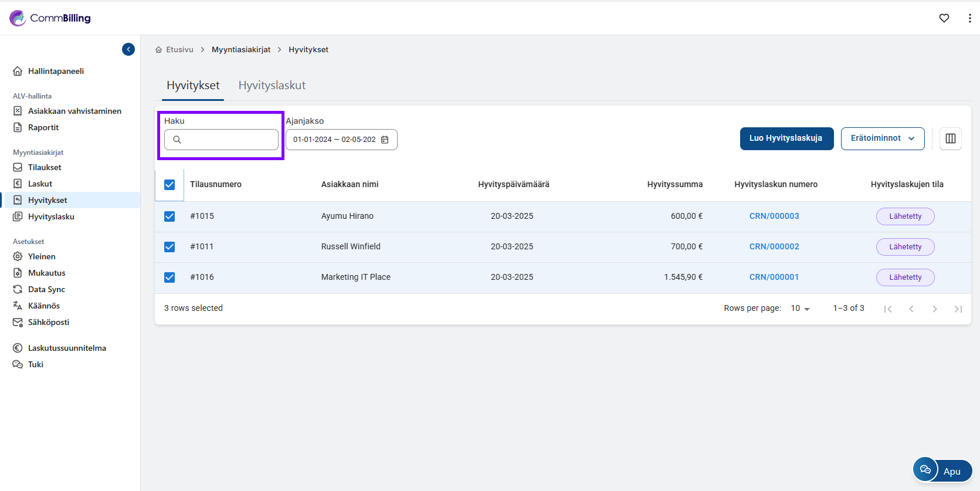This screenshot has width=980, height=491.
Task: Open the three-dot more options menu
Action: [x=969, y=18]
